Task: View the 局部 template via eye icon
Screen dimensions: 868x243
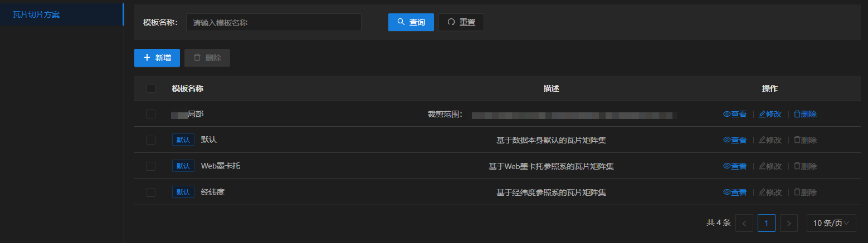Action: pos(734,114)
